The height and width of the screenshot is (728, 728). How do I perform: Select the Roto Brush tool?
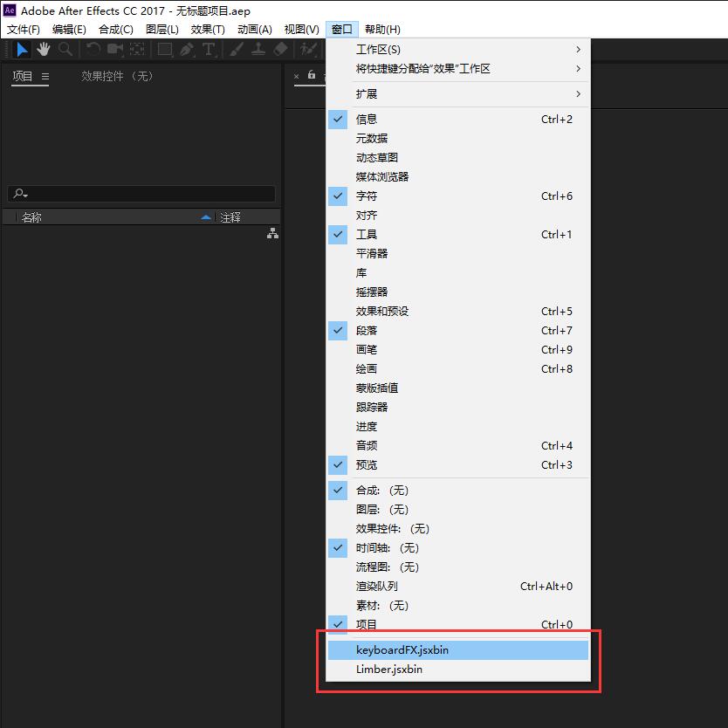coord(308,49)
